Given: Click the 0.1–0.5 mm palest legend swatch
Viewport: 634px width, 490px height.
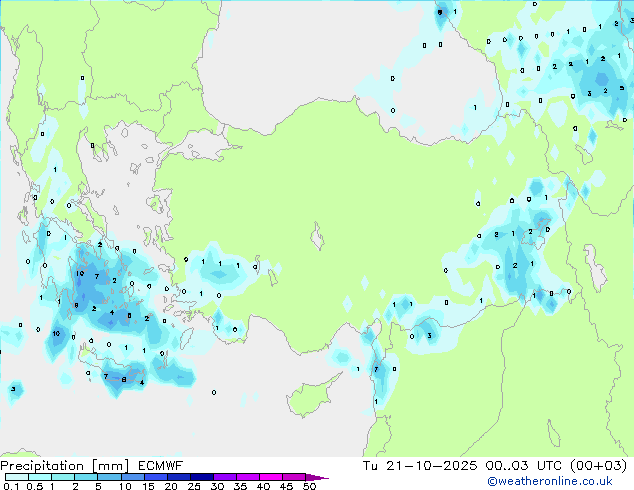Looking at the screenshot, I should [17, 477].
